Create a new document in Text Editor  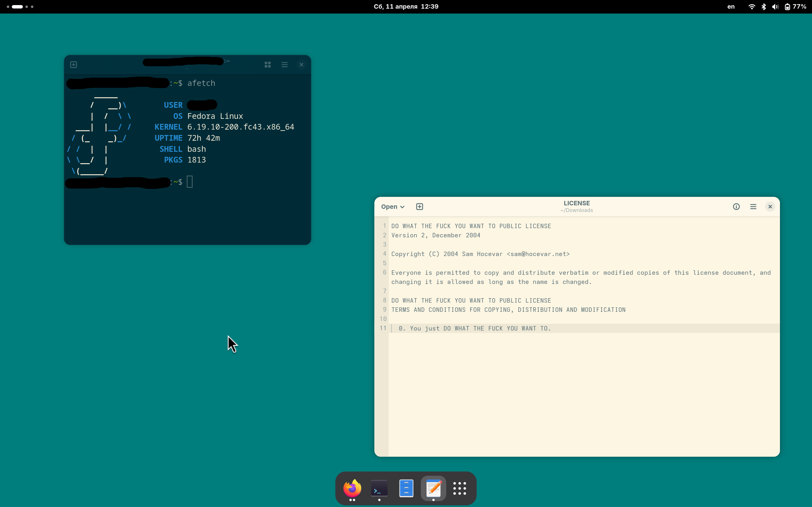[419, 207]
